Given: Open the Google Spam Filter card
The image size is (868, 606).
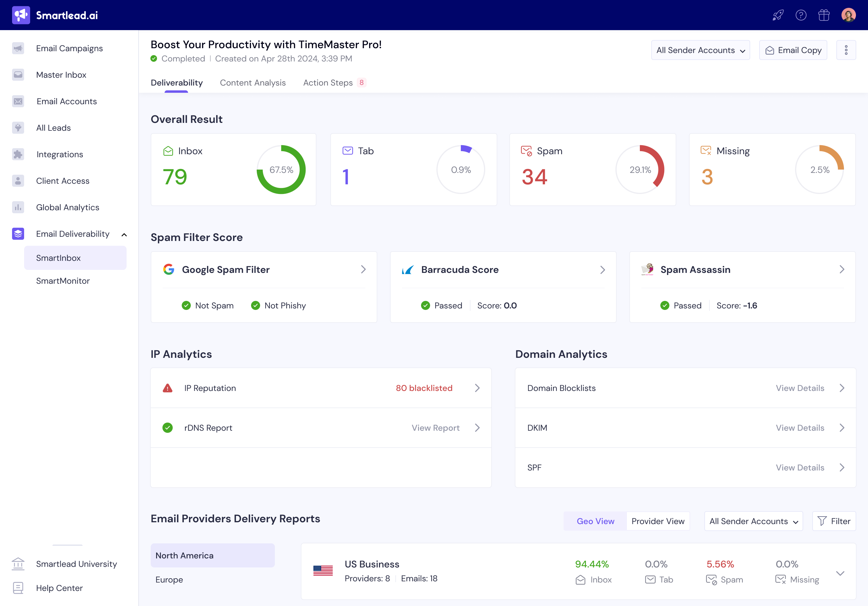Looking at the screenshot, I should tap(264, 270).
